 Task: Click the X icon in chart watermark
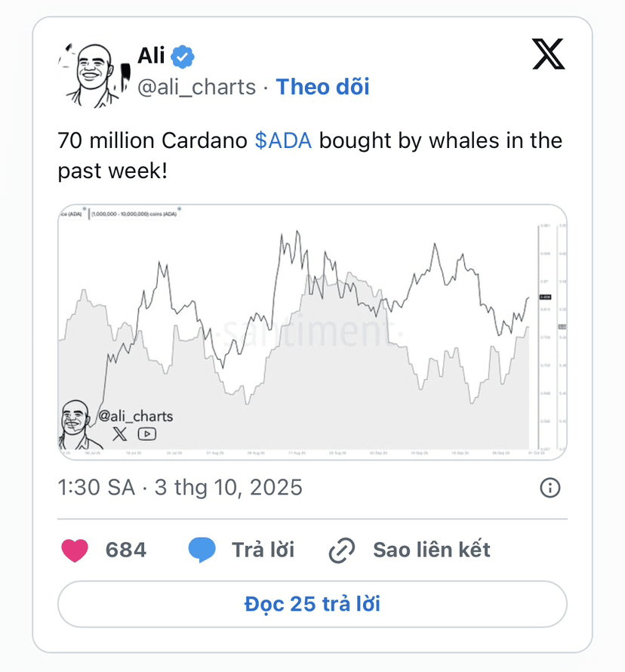click(120, 434)
